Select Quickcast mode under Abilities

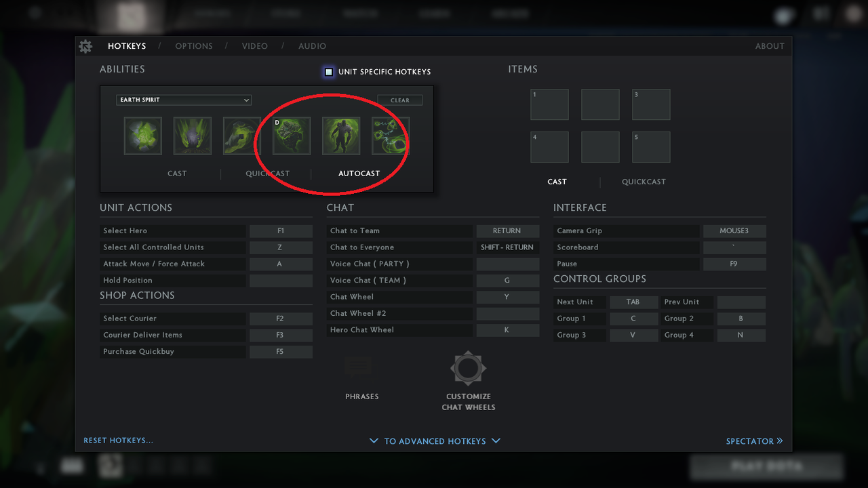[x=267, y=174]
